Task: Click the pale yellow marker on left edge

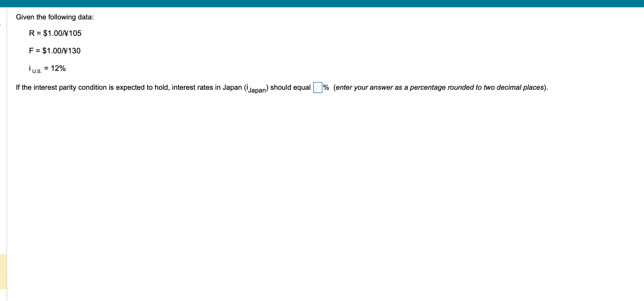Action: pos(3,271)
